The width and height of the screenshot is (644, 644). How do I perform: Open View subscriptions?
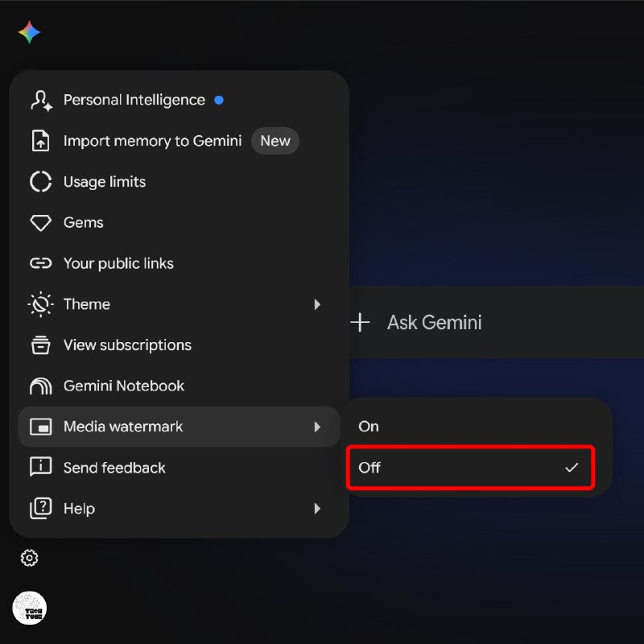point(179,345)
